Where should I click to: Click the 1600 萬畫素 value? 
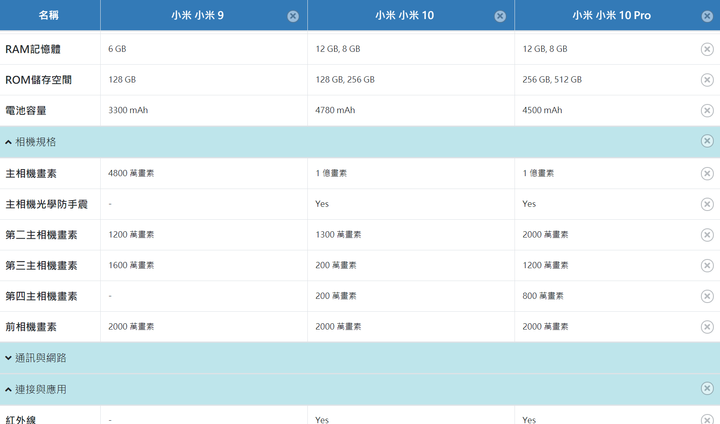coord(131,265)
